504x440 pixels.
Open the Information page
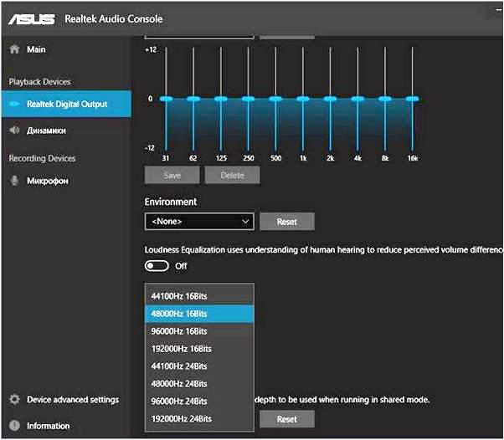pyautogui.click(x=66, y=425)
